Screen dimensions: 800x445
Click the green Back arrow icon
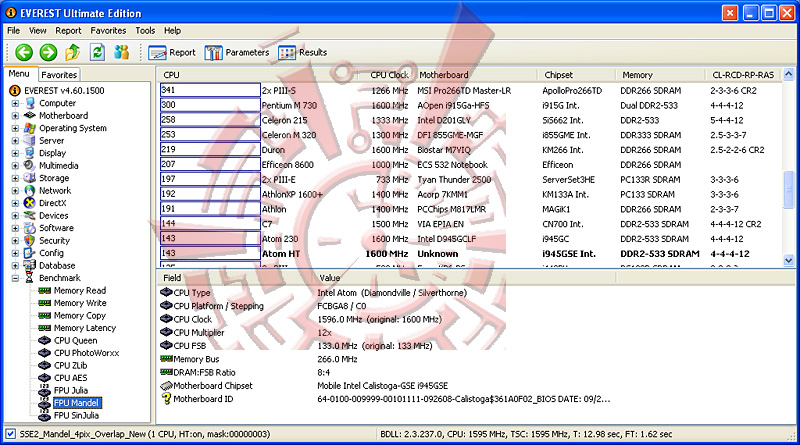click(23, 52)
